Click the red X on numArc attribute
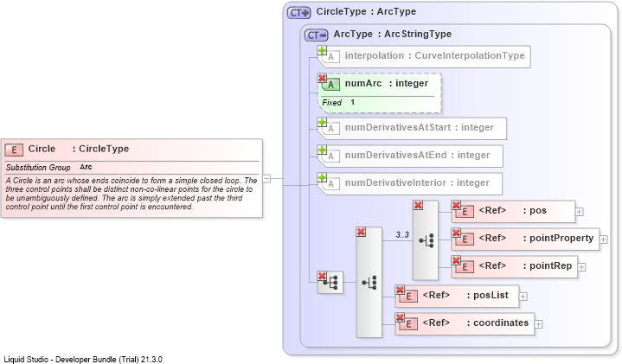This screenshot has height=364, width=622. (x=322, y=78)
